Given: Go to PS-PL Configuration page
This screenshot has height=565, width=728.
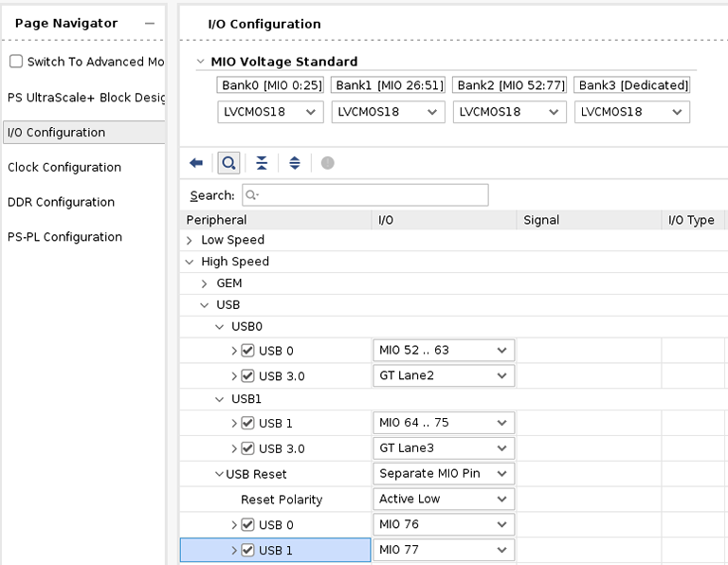Looking at the screenshot, I should (64, 237).
